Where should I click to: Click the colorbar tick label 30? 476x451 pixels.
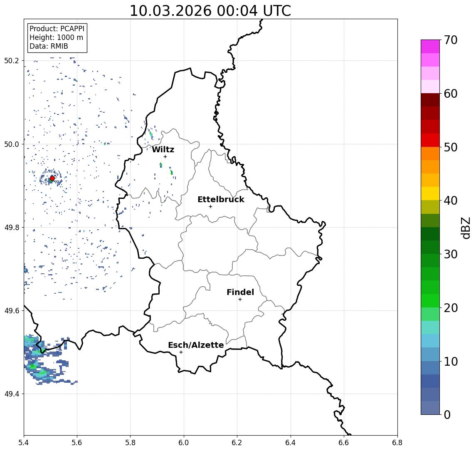pyautogui.click(x=451, y=254)
